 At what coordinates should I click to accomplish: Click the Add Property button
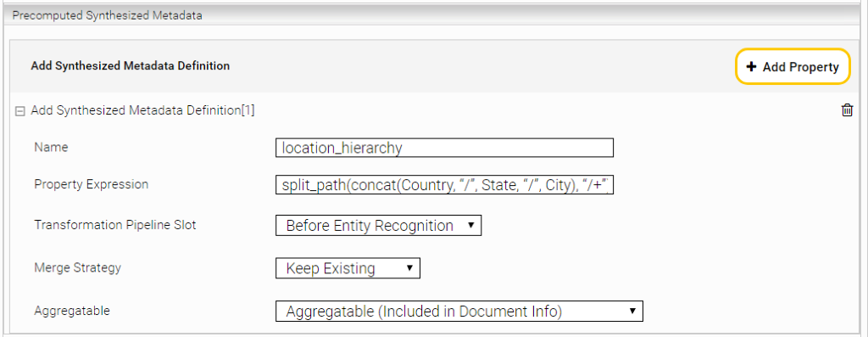point(793,66)
